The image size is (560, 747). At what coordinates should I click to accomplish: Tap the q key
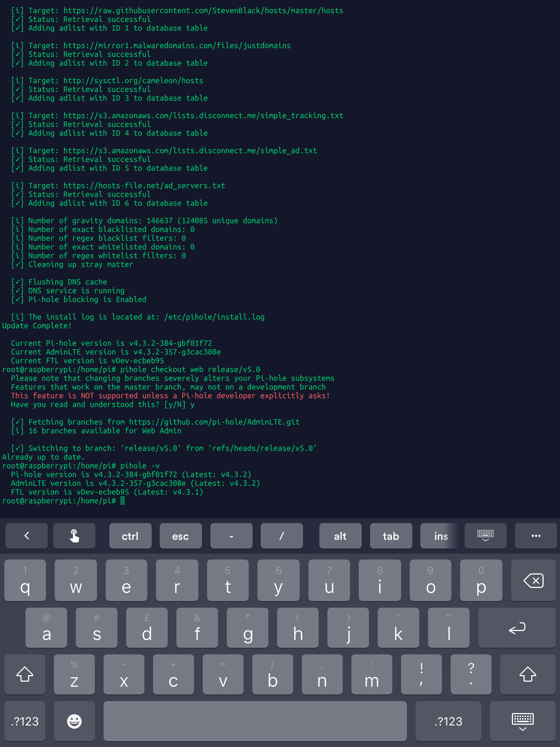point(25,580)
